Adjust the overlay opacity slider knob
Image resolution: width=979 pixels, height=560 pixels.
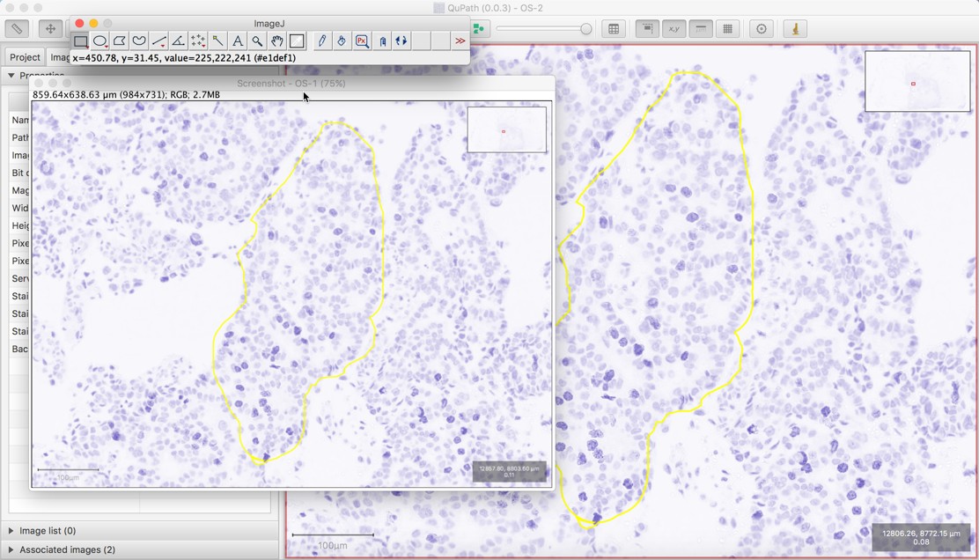[x=585, y=29]
